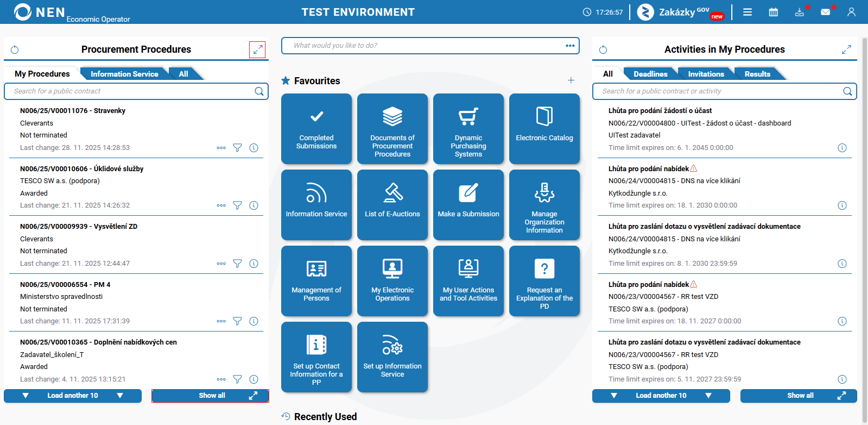This screenshot has height=425, width=868.
Task: Open more options for Stravenky procedure
Action: pos(221,148)
